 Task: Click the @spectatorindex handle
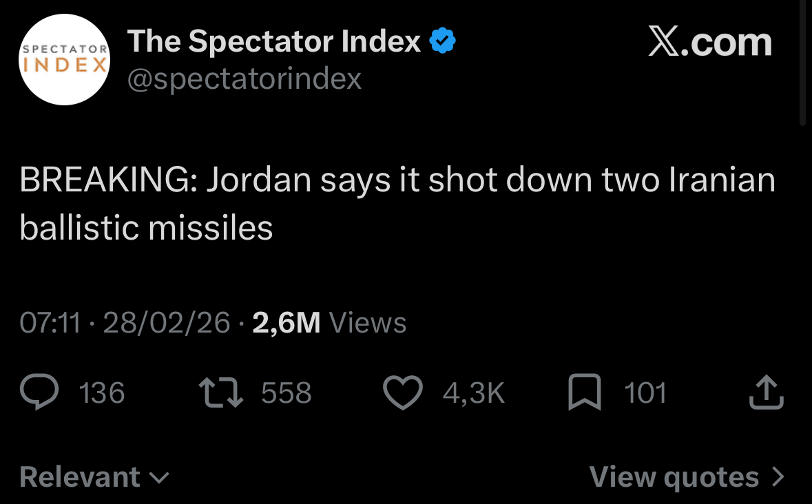click(244, 79)
